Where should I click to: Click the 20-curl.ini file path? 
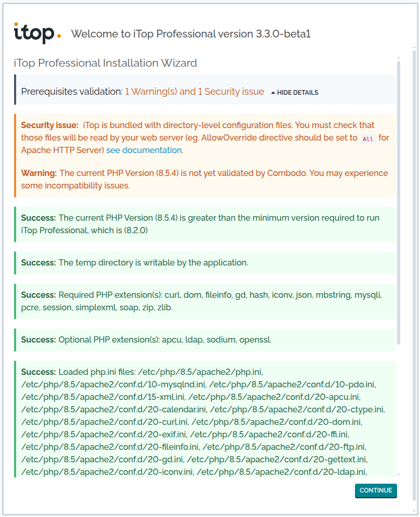point(104,422)
